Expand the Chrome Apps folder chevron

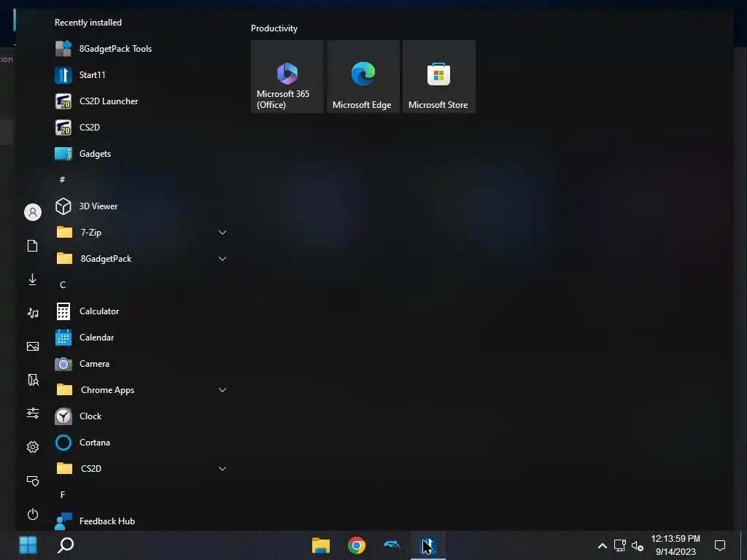(x=222, y=390)
